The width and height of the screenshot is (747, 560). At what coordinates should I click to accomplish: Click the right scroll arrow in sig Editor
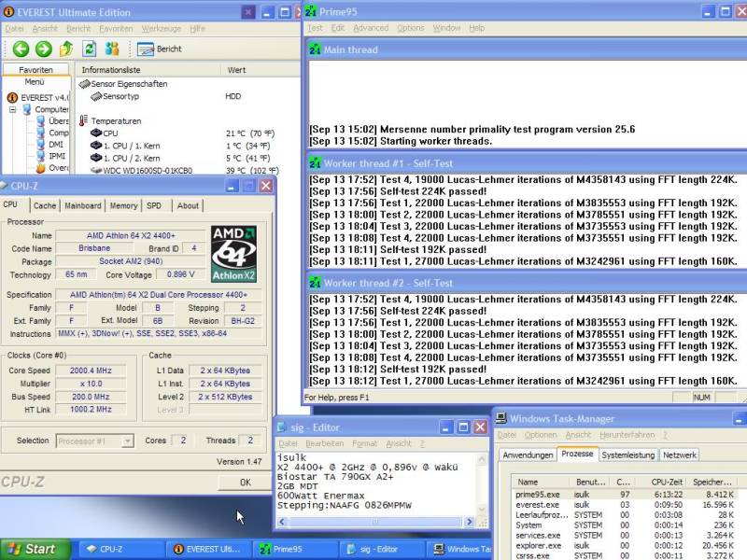470,522
